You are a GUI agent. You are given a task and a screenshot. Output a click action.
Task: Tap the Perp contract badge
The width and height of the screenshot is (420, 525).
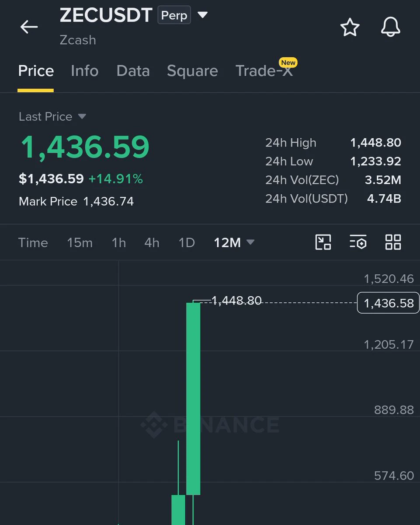pos(174,15)
